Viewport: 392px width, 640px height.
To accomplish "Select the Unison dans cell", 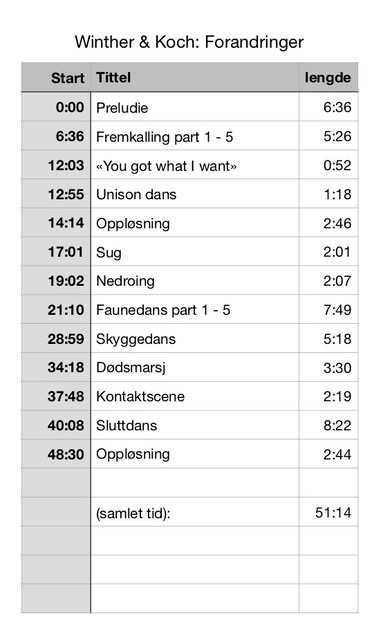I will coord(195,194).
